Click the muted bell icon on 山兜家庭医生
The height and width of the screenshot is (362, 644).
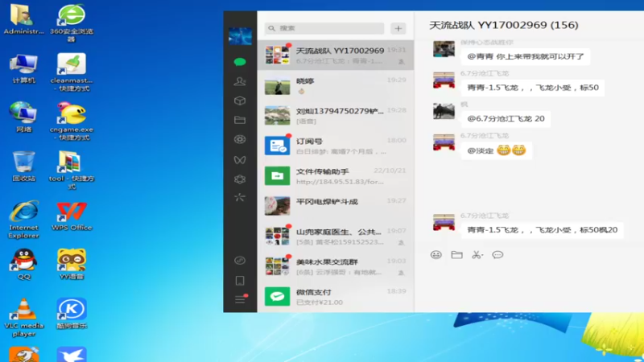pyautogui.click(x=401, y=243)
